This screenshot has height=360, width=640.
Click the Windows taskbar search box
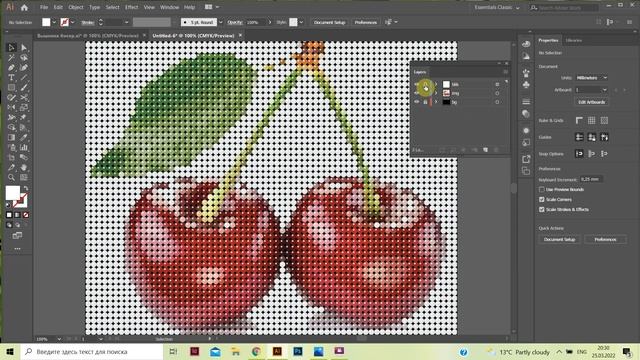point(91,351)
